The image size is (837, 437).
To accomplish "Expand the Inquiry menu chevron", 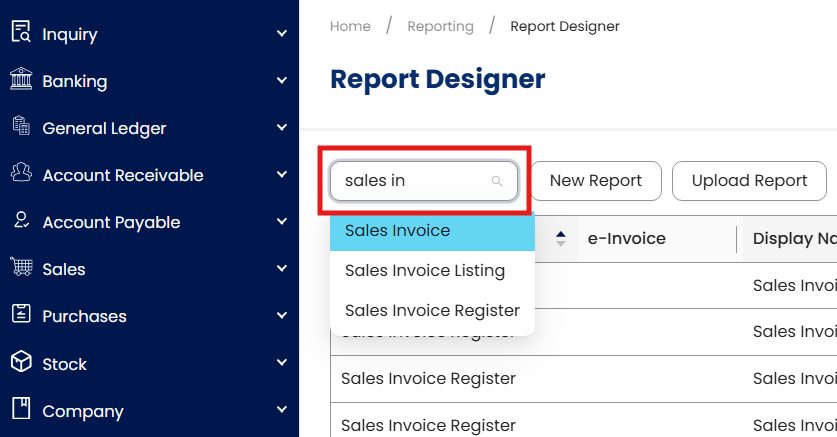I will coord(281,34).
